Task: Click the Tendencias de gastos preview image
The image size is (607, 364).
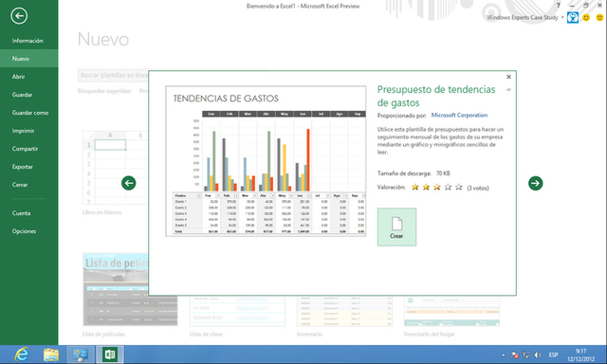Action: [x=266, y=161]
